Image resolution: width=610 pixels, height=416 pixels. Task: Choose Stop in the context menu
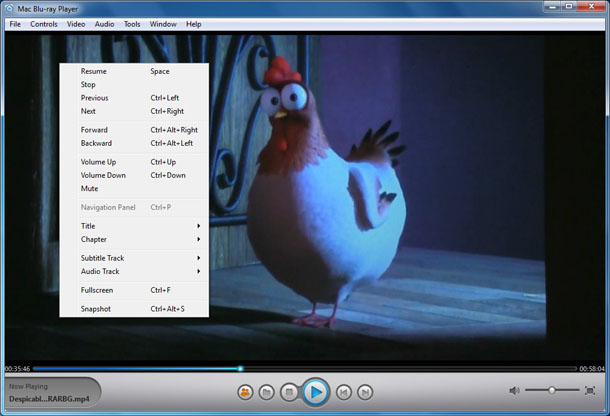point(134,84)
